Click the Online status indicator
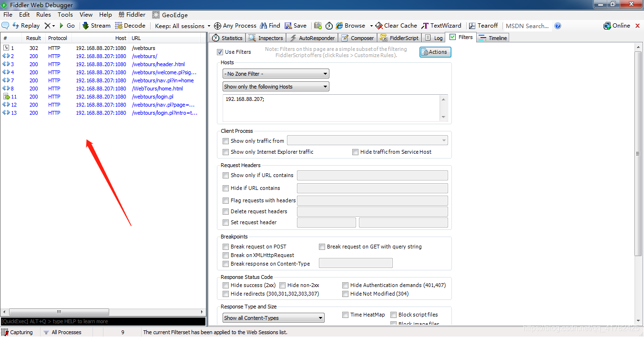 coord(617,26)
